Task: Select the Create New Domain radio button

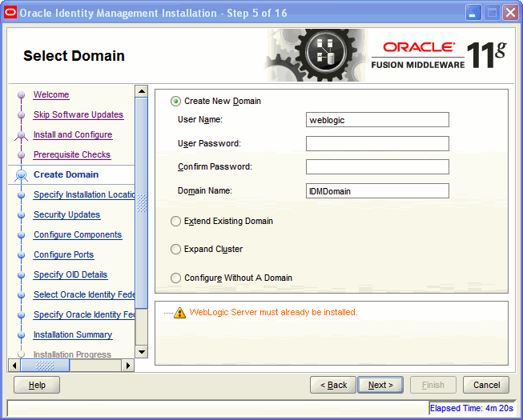Action: click(175, 101)
